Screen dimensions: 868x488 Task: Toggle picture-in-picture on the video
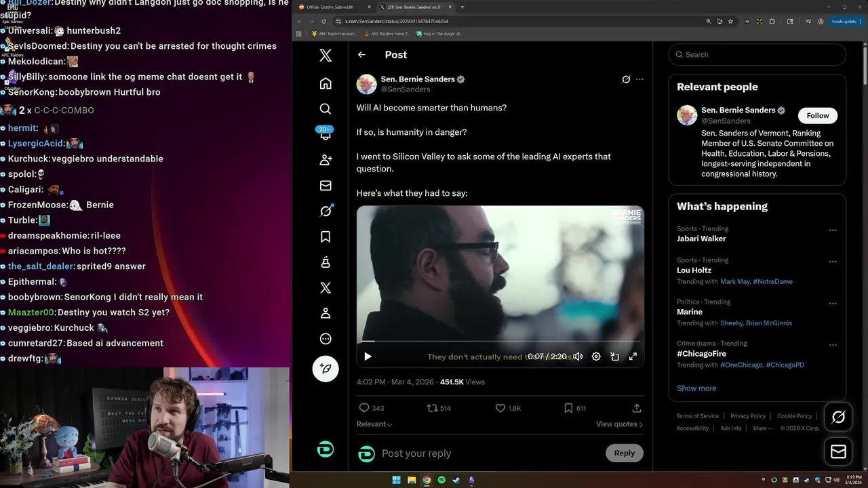click(614, 357)
